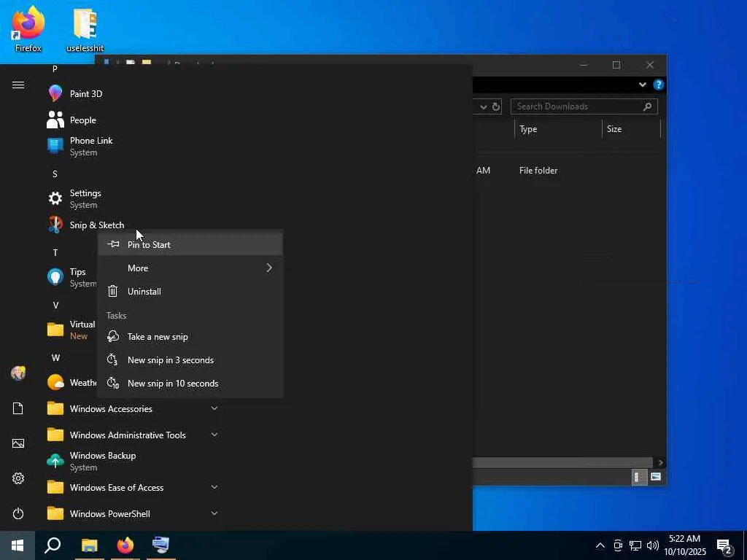
Task: Open File Explorer from the taskbar
Action: [x=89, y=545]
